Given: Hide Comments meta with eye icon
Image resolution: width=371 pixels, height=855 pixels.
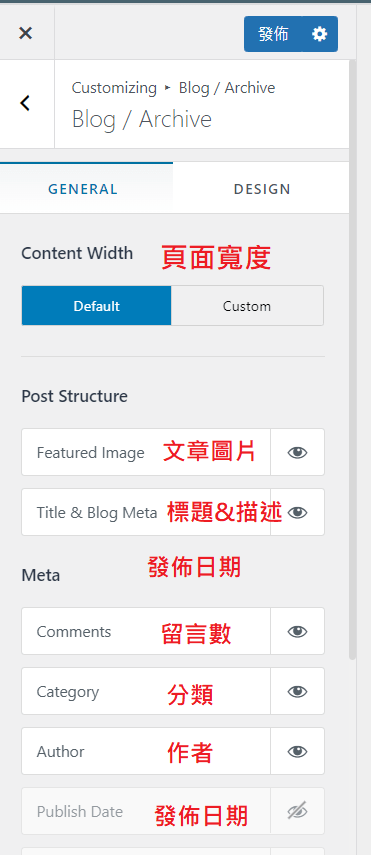Looking at the screenshot, I should coord(297,631).
